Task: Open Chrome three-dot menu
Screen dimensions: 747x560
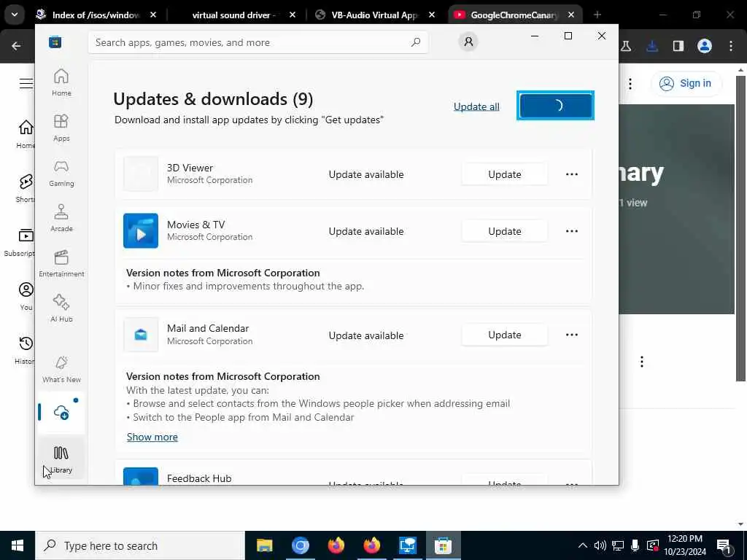Action: pyautogui.click(x=731, y=46)
